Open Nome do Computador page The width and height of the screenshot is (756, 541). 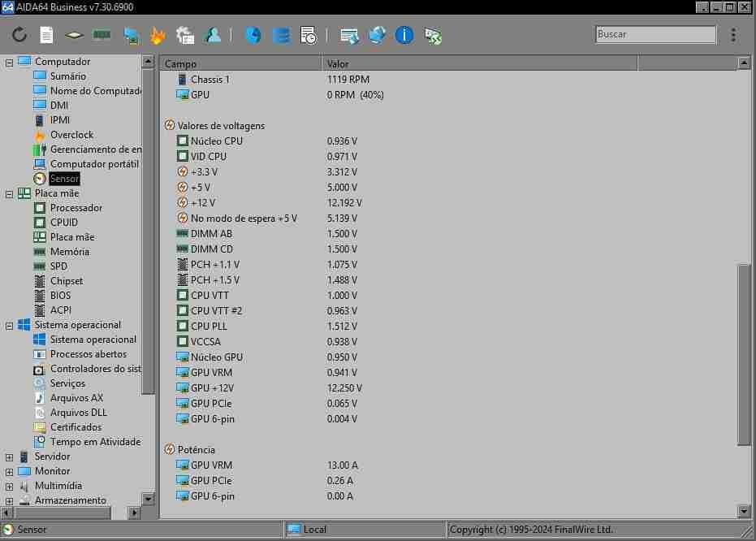pyautogui.click(x=96, y=91)
